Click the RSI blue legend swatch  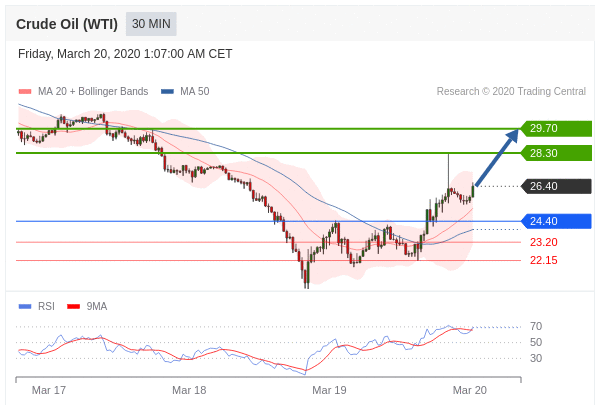click(25, 307)
